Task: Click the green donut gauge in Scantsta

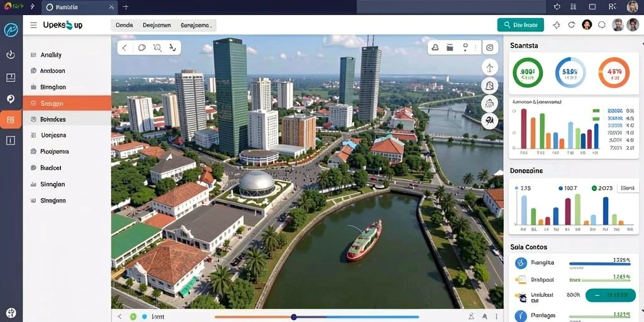Action: [x=528, y=73]
